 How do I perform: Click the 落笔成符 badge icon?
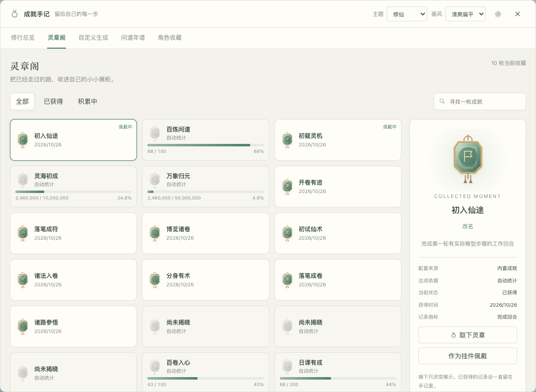(23, 233)
